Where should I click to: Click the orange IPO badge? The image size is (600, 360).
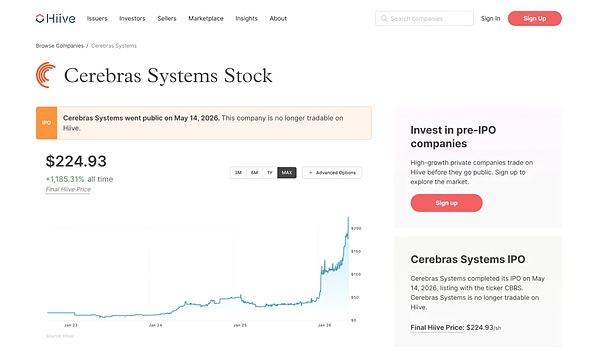tap(46, 123)
